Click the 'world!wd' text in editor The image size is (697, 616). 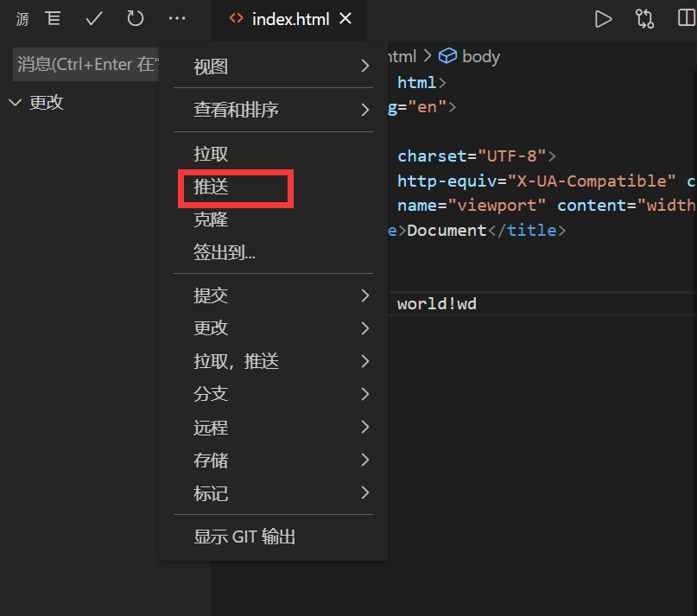pos(437,304)
